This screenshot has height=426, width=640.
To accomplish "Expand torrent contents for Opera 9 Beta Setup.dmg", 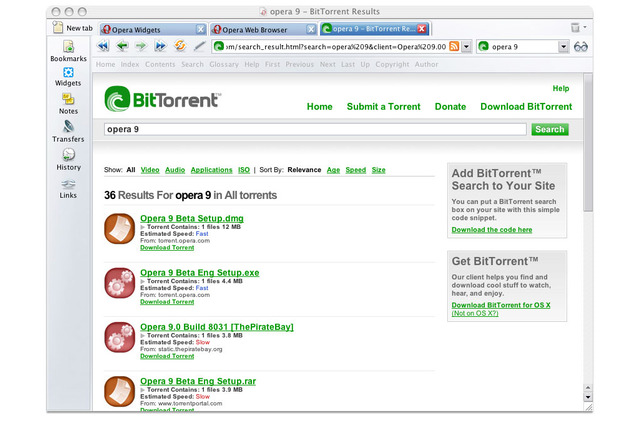I will click(142, 227).
